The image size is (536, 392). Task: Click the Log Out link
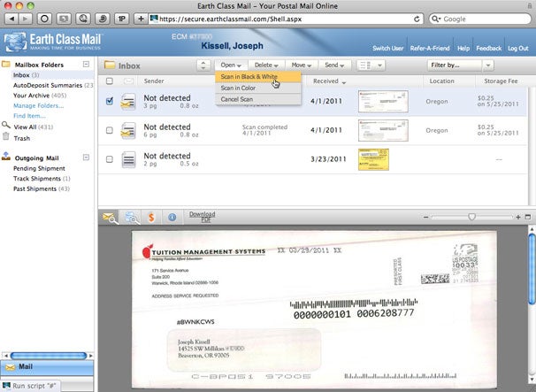(x=518, y=49)
